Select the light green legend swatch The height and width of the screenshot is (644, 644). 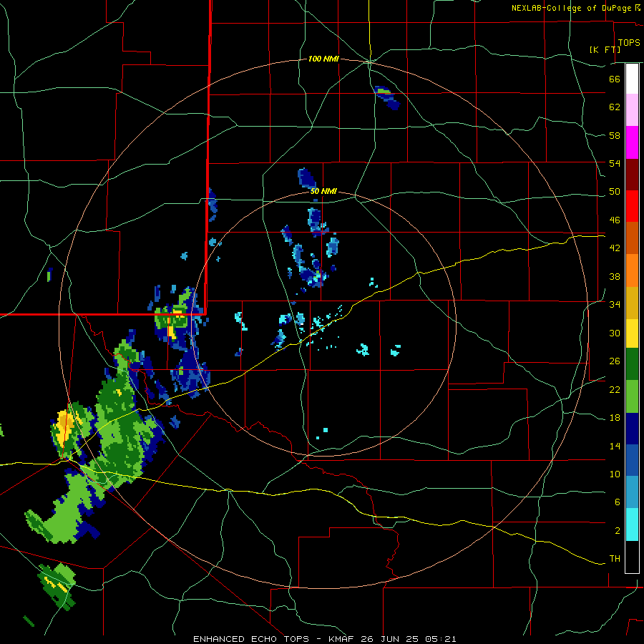click(x=632, y=396)
